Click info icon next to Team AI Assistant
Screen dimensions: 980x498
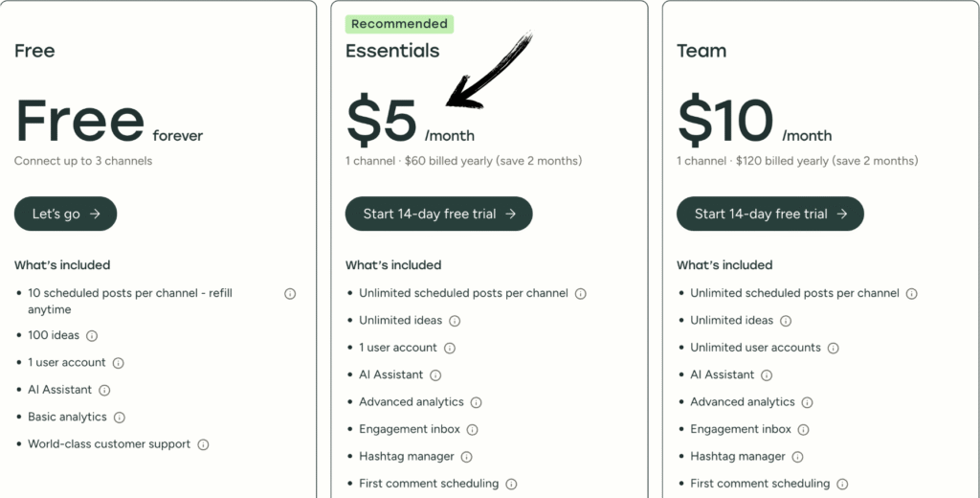[767, 375]
